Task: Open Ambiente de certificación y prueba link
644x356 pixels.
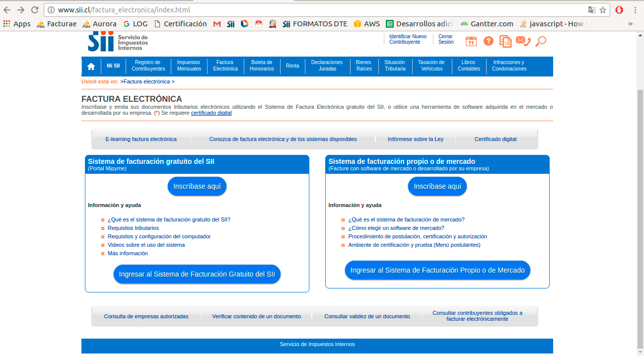Action: (x=414, y=245)
